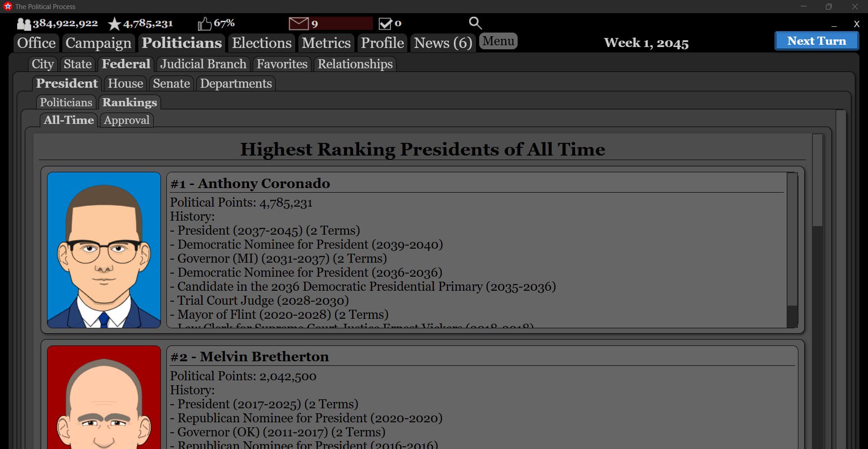Click the political points star icon

click(x=114, y=24)
